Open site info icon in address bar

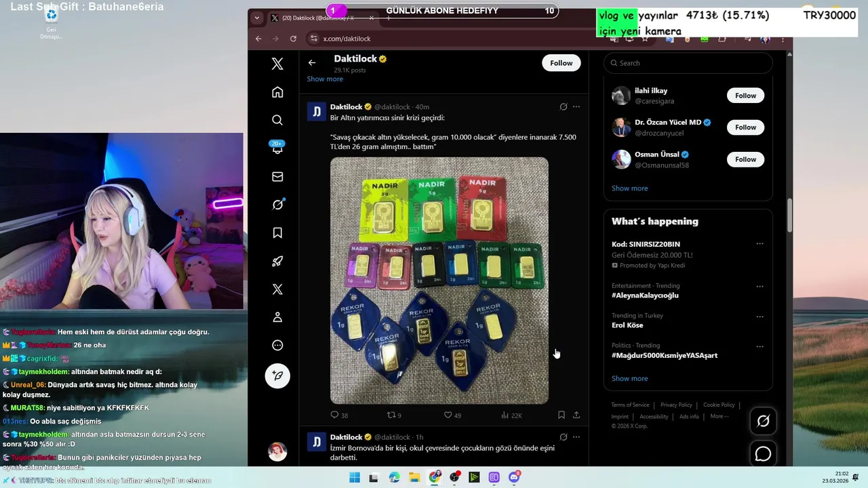click(x=313, y=39)
